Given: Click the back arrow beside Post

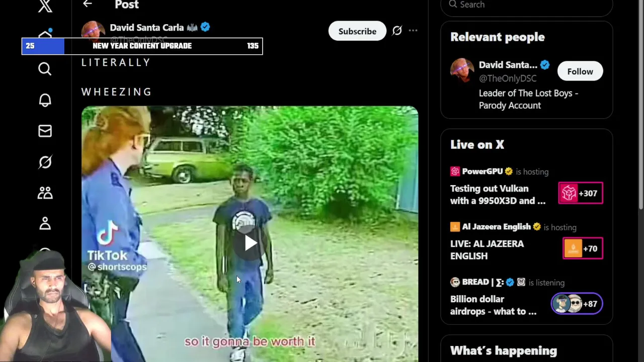Looking at the screenshot, I should [x=88, y=4].
